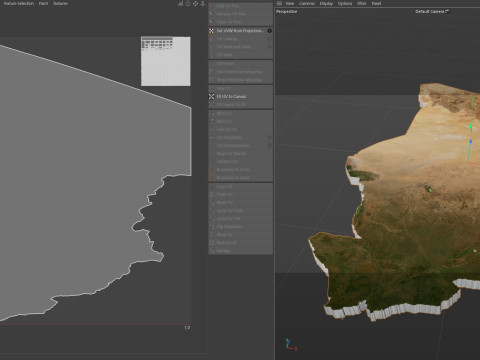Open the Texture Selection menu
Image resolution: width=480 pixels, height=360 pixels.
[19, 3]
